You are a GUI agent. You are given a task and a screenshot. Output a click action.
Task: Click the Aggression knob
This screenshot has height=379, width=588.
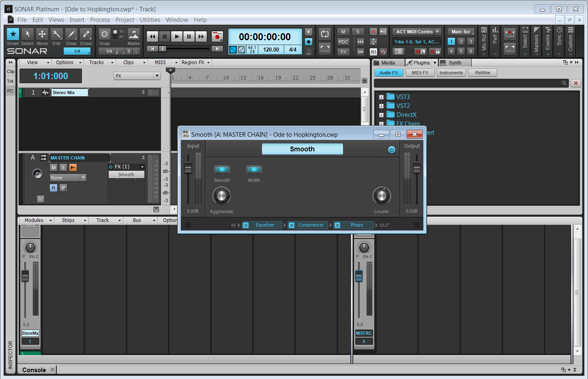click(221, 196)
